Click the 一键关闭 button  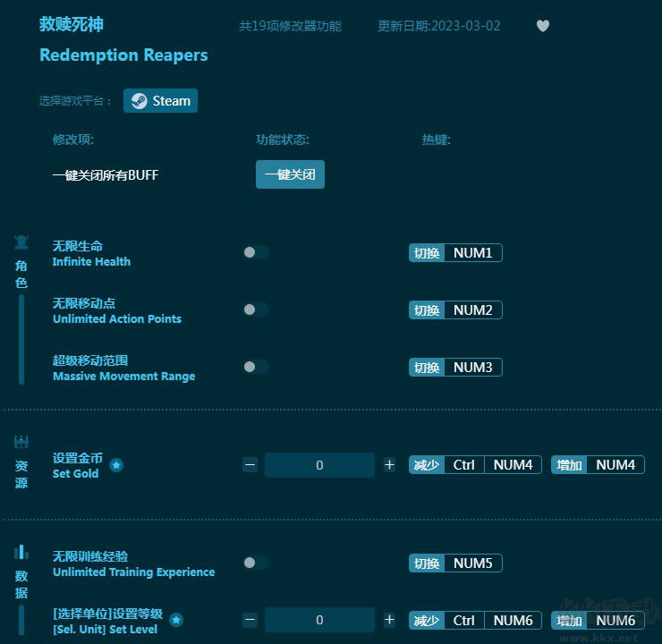point(290,174)
